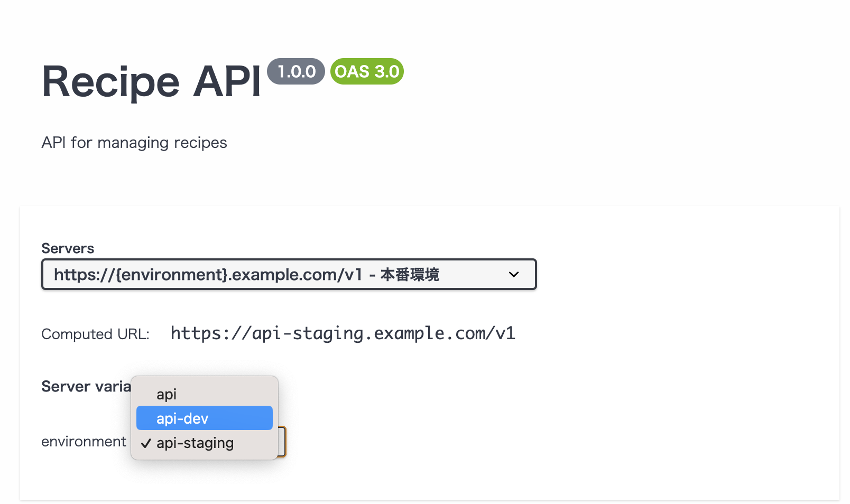Click the Servers section label

[x=68, y=248]
